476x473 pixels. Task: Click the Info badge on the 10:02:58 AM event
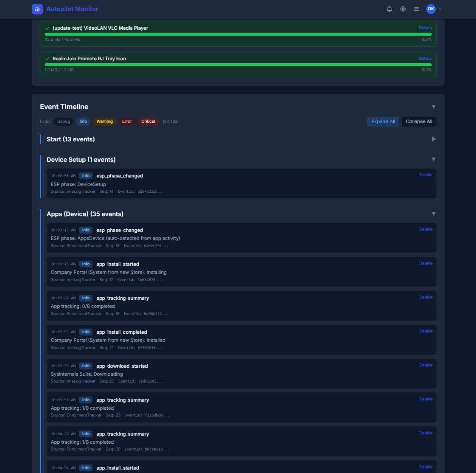click(x=86, y=176)
